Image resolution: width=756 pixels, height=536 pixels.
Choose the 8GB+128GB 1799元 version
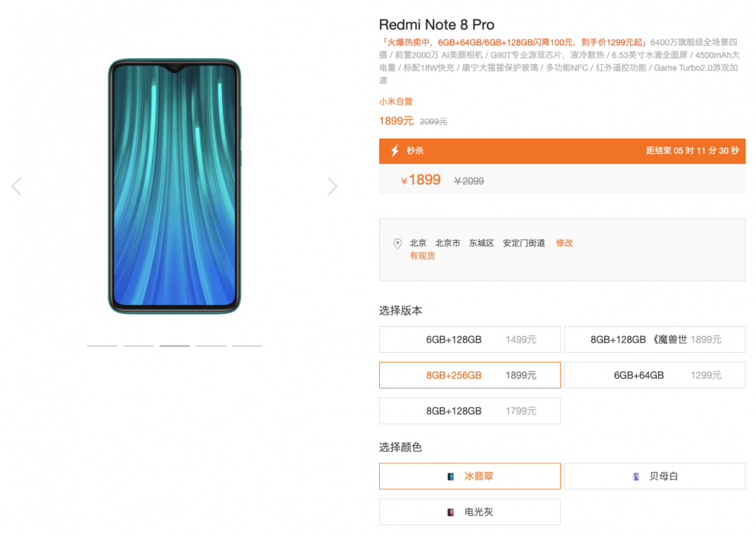469,411
